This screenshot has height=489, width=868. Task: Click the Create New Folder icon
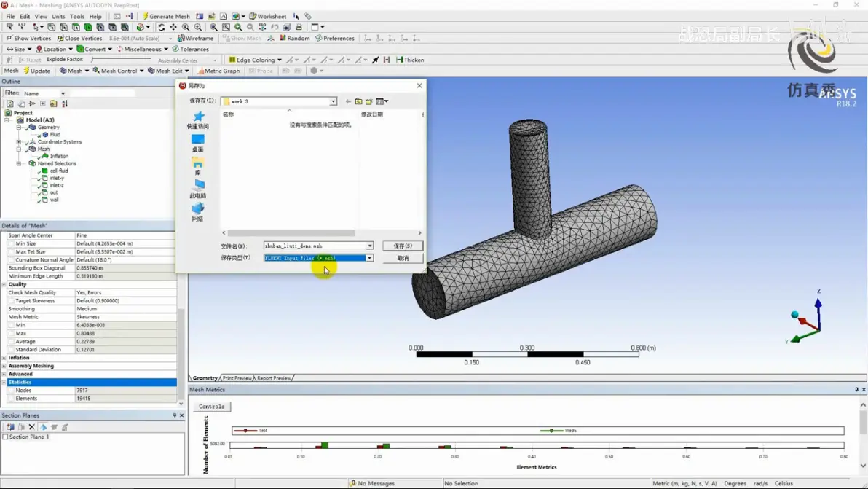pyautogui.click(x=369, y=101)
